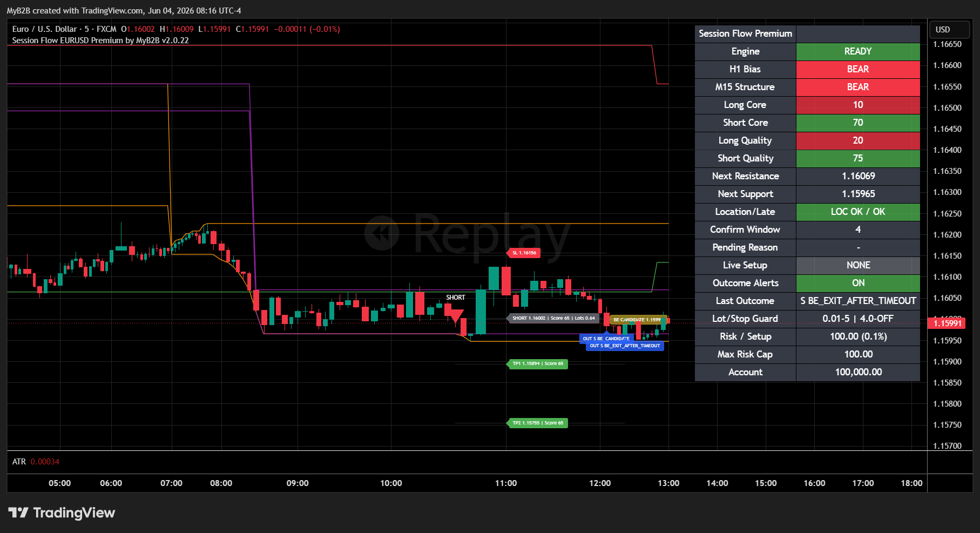980x533 pixels.
Task: Click the ATR value 0.00034
Action: [x=45, y=462]
